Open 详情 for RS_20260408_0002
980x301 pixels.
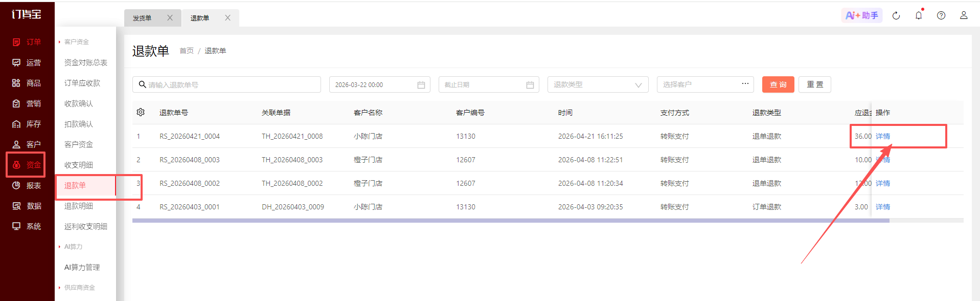click(883, 183)
